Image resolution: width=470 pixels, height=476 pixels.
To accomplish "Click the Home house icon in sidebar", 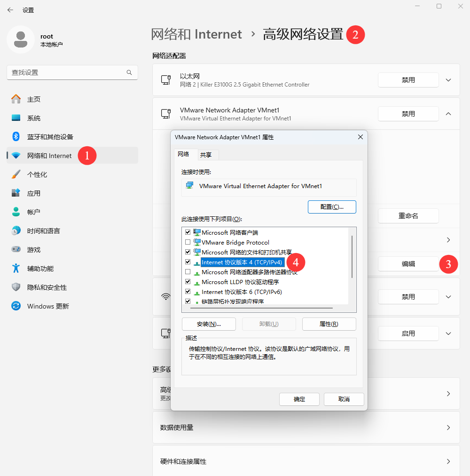I will 16,99.
